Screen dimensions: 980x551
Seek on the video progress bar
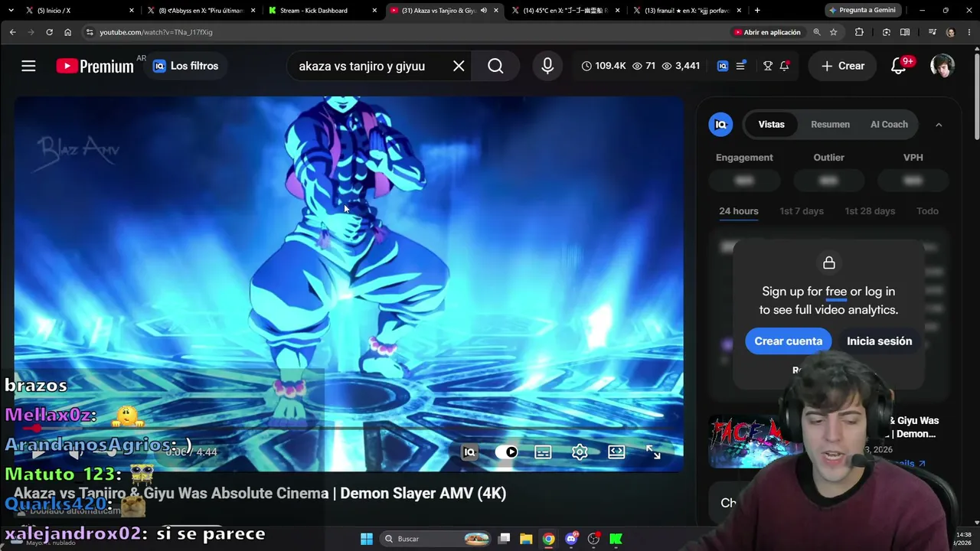tap(348, 429)
